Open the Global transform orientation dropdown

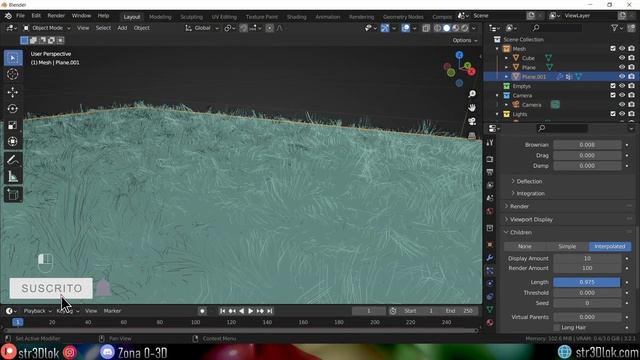tap(202, 28)
